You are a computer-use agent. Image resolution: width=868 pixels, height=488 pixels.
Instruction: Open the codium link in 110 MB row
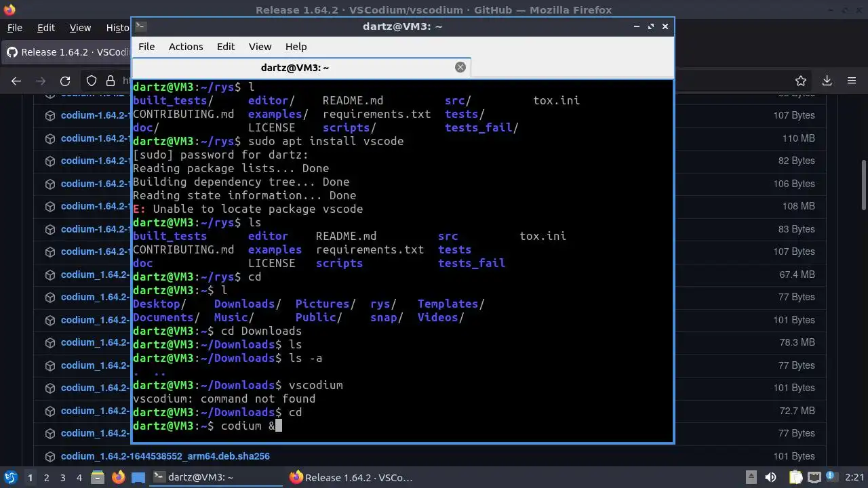(x=95, y=138)
